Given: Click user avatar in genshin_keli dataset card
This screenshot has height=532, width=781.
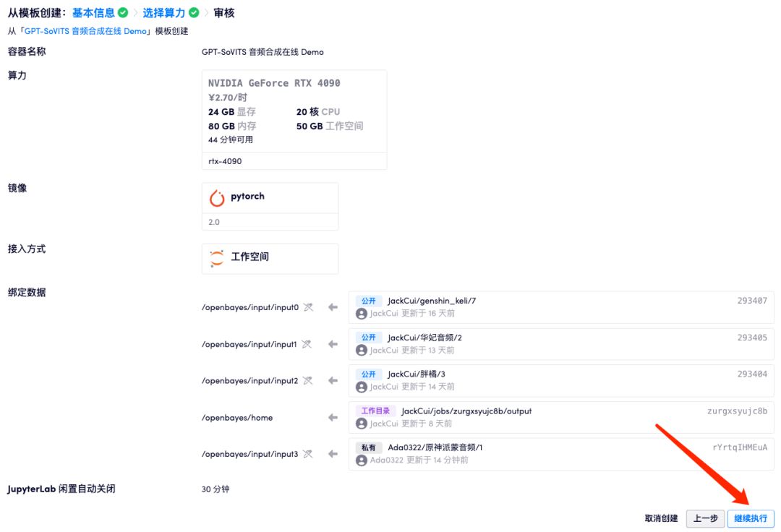Looking at the screenshot, I should click(362, 314).
